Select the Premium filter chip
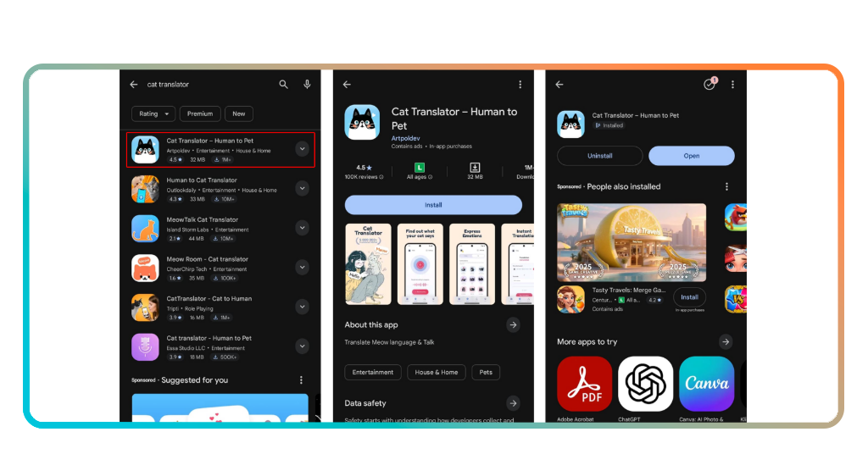Screen dimensions: 868x454 200,113
